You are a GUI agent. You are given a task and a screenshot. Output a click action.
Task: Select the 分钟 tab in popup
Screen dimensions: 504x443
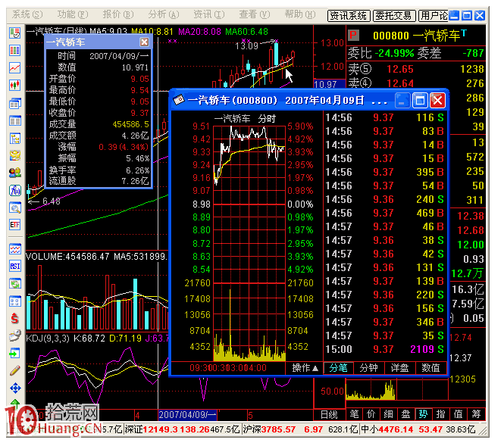point(369,368)
